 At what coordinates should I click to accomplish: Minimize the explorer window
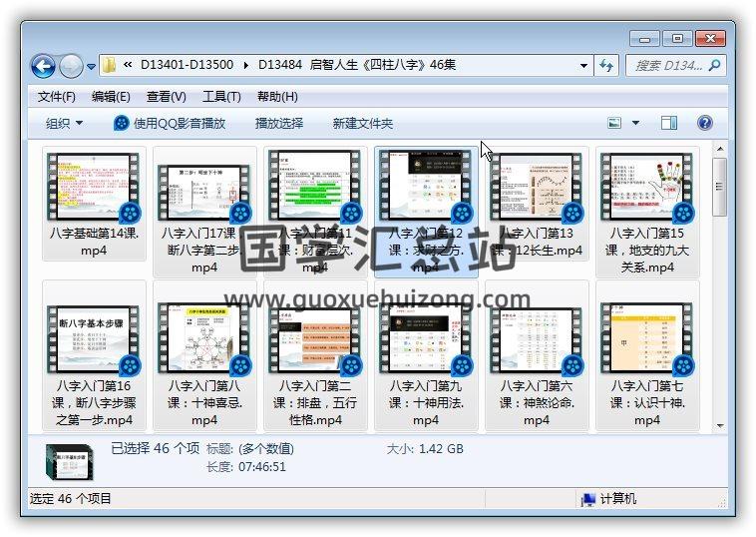(644, 39)
